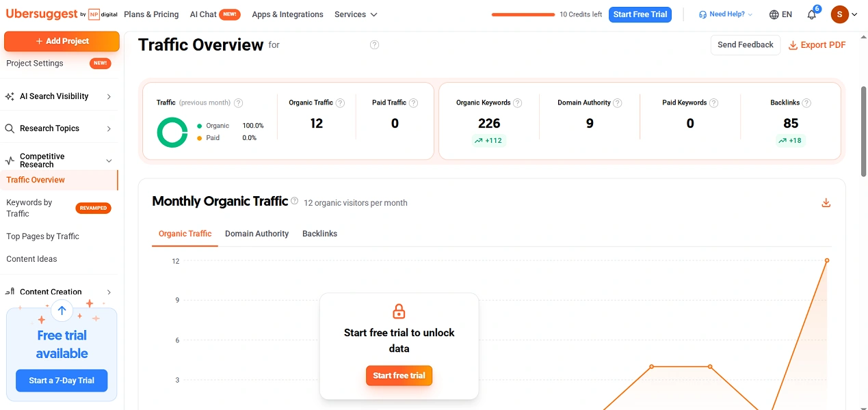
Task: Click Start a 7-Day Trial button
Action: pos(62,381)
